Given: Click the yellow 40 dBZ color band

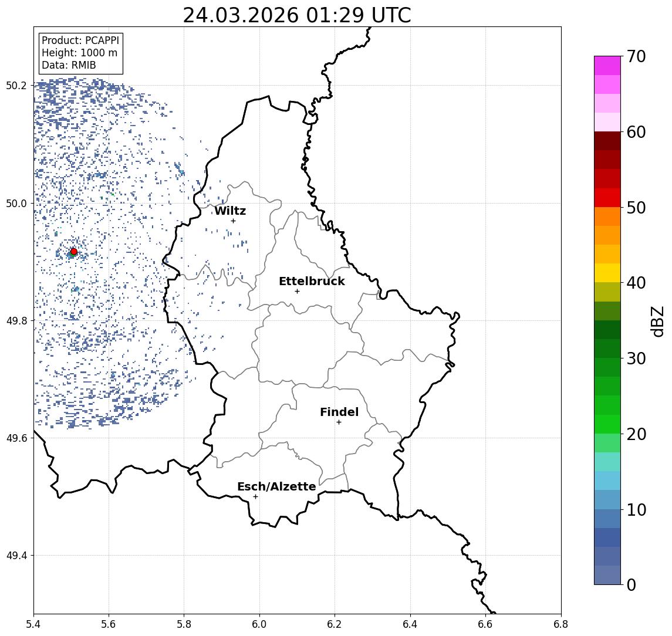Looking at the screenshot, I should pos(607,273).
